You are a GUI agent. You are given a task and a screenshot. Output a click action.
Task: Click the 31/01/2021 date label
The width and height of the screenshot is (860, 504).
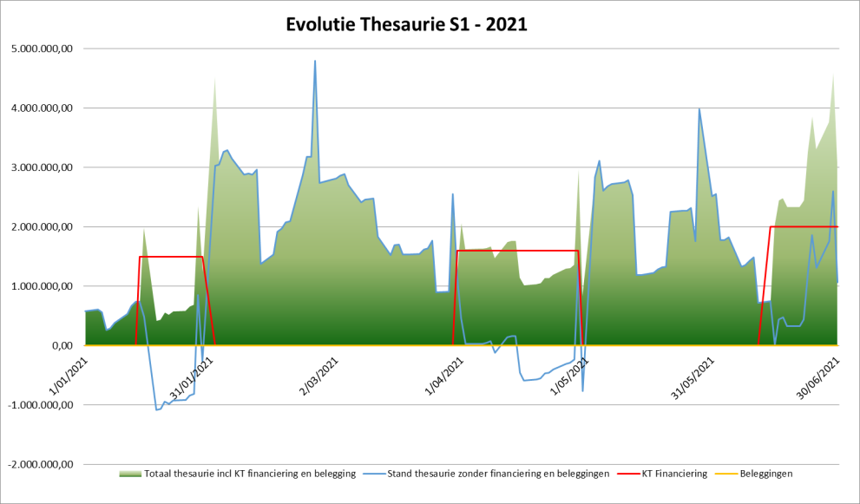(191, 378)
